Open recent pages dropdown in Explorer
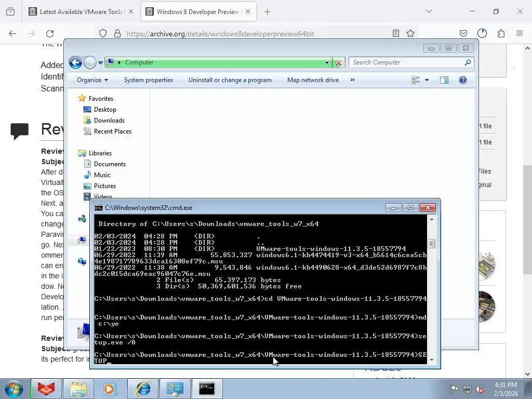532x399 pixels. [x=100, y=63]
